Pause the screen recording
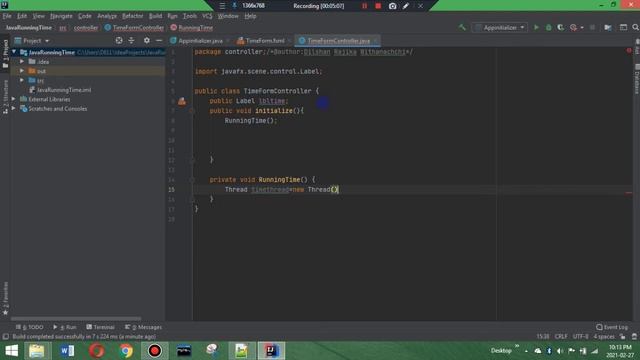 click(364, 6)
